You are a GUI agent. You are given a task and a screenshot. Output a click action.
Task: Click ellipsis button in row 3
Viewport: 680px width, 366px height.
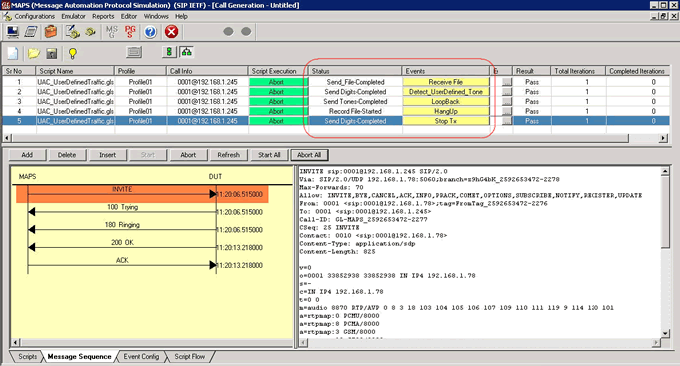pos(507,101)
